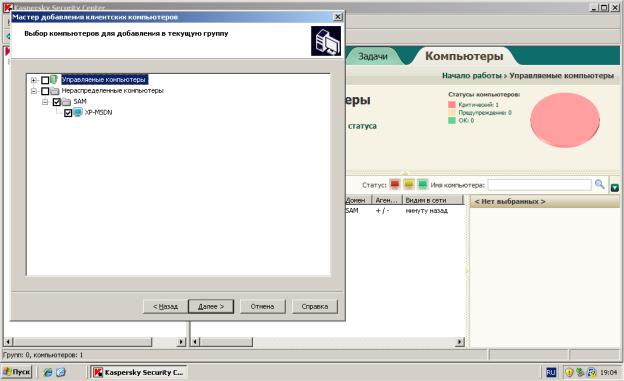
Task: Click the pink status pie chart
Action: 565,120
